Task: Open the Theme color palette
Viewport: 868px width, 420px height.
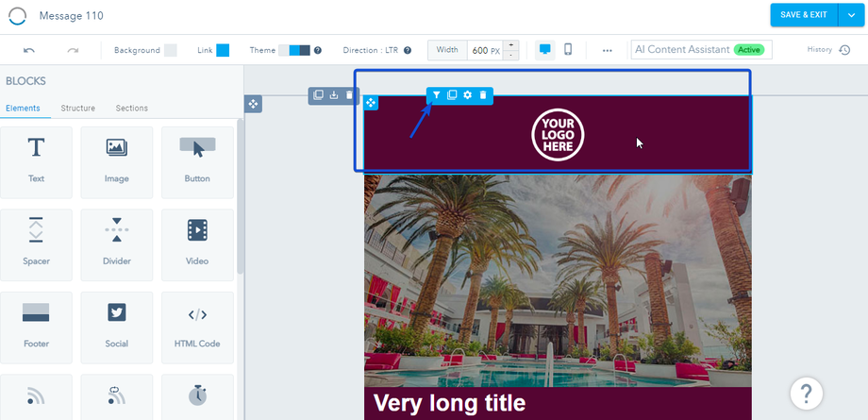Action: click(x=294, y=50)
